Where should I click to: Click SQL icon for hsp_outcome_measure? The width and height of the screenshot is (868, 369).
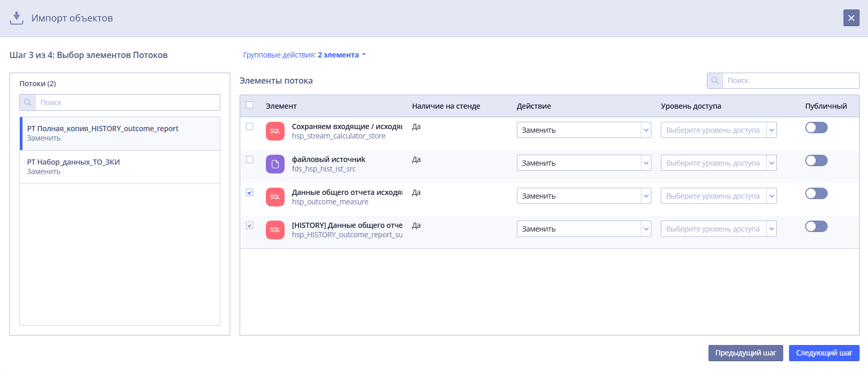coord(275,197)
